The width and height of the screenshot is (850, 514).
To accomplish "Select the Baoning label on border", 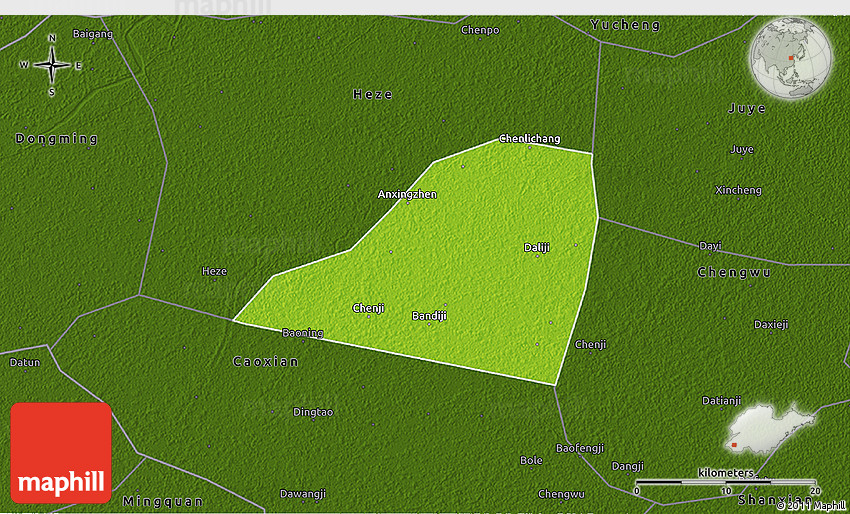I will (302, 333).
